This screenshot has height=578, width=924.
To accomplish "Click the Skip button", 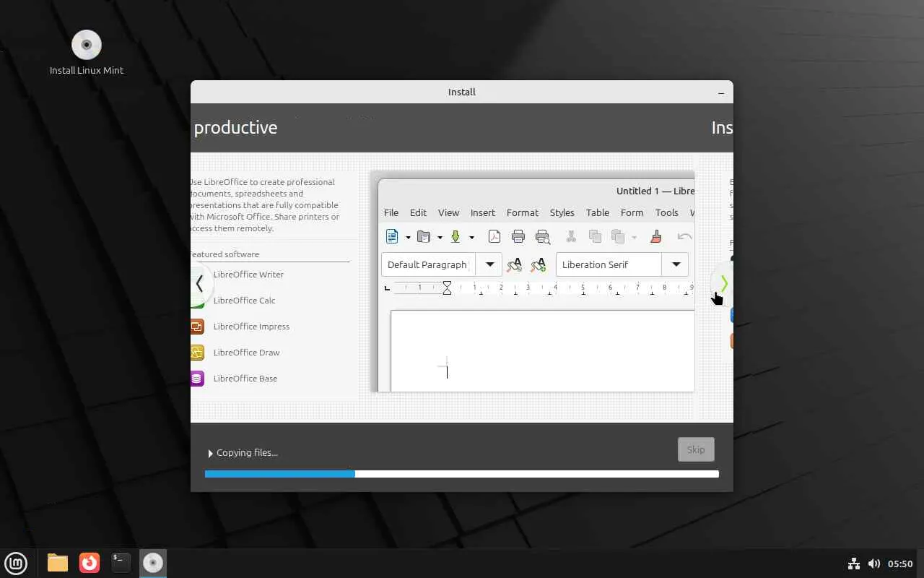I will (696, 449).
